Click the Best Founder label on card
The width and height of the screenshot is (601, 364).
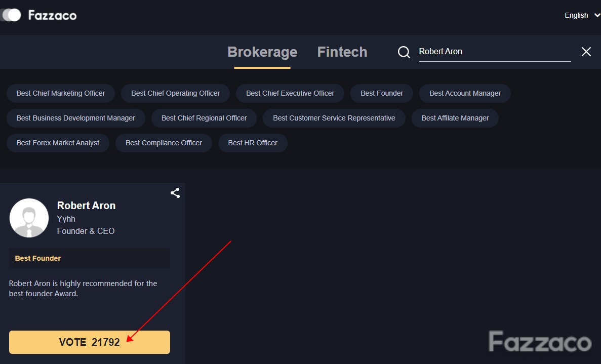pyautogui.click(x=38, y=258)
